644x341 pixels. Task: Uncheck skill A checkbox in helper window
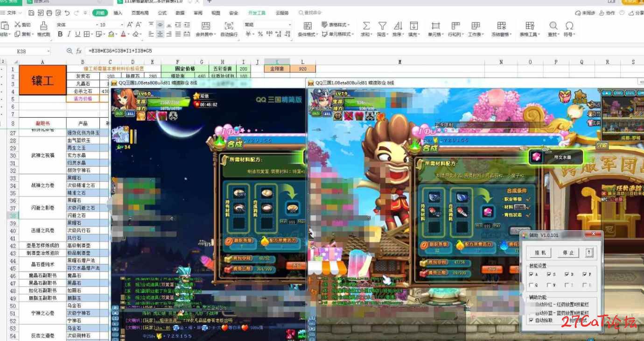point(532,274)
